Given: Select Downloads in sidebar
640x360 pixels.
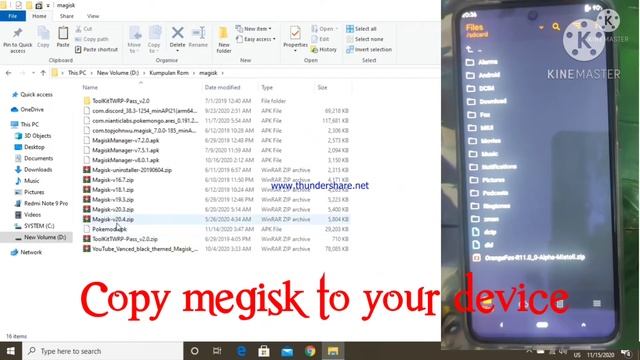Looking at the screenshot, I should 33,169.
